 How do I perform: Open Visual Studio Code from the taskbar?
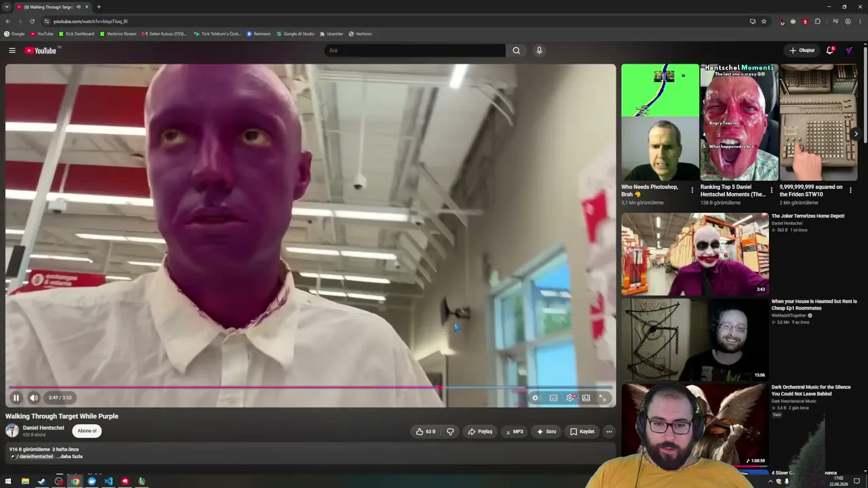point(108,481)
